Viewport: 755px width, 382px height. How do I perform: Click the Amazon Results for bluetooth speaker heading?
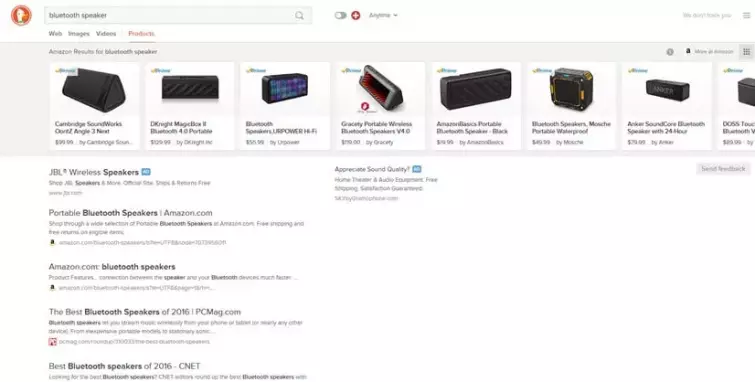(103, 52)
